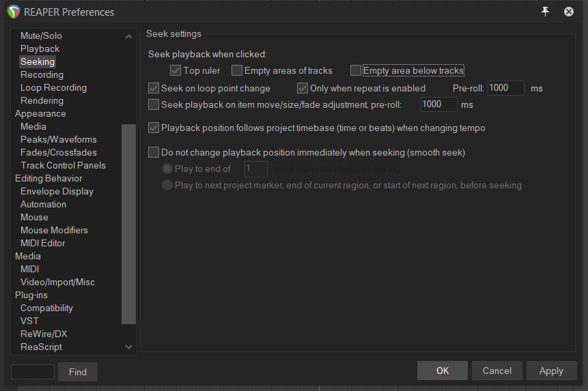Viewport: 588px width, 391px height.
Task: Click the Pre-roll milliseconds field for loop seek
Action: (x=505, y=88)
